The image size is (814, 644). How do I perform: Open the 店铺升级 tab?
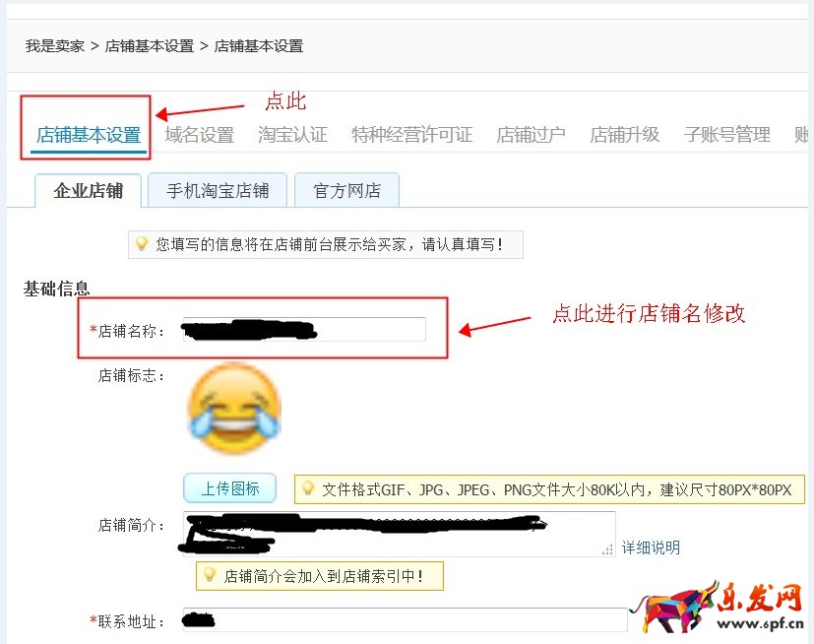[x=624, y=135]
